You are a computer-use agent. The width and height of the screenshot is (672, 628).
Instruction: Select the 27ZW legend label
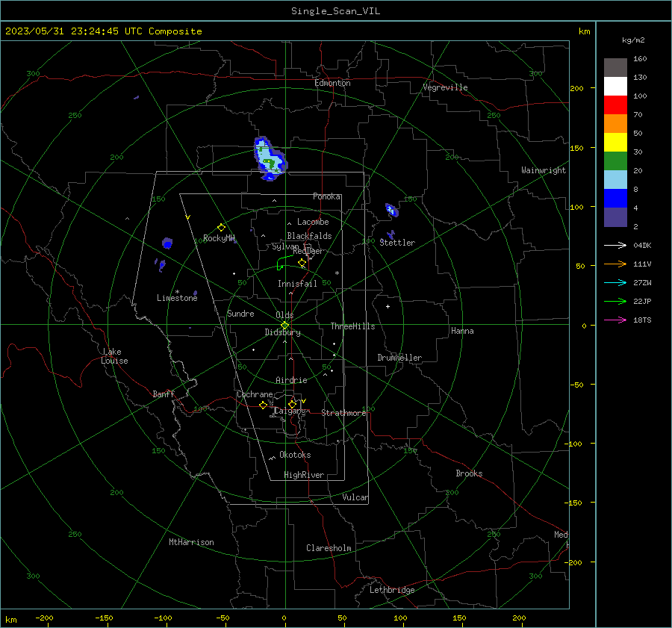[642, 283]
